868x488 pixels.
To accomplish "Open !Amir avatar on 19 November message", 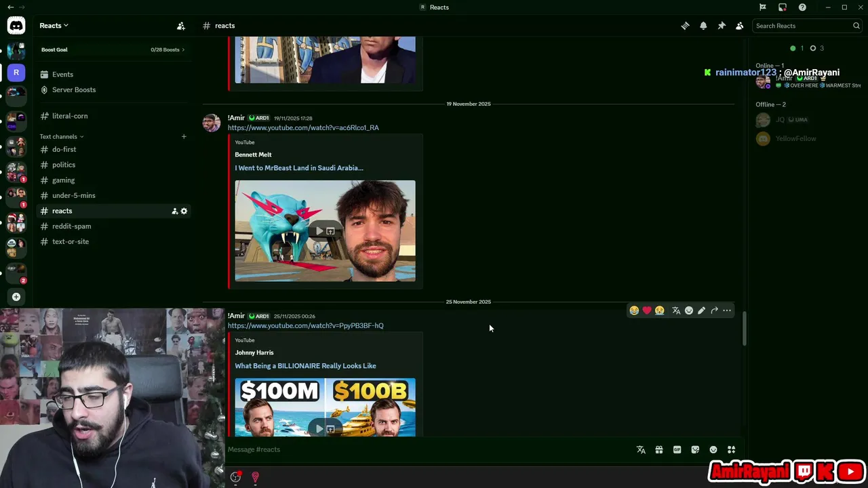I will coord(212,123).
